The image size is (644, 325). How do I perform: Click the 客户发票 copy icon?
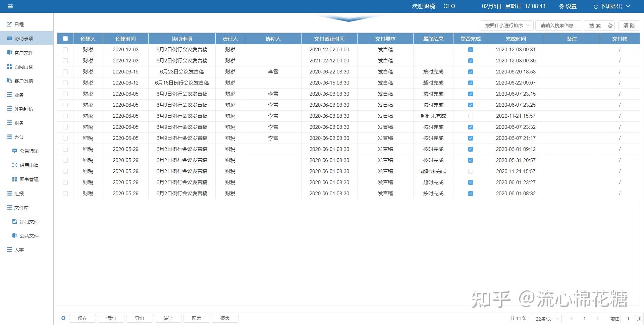(9, 80)
